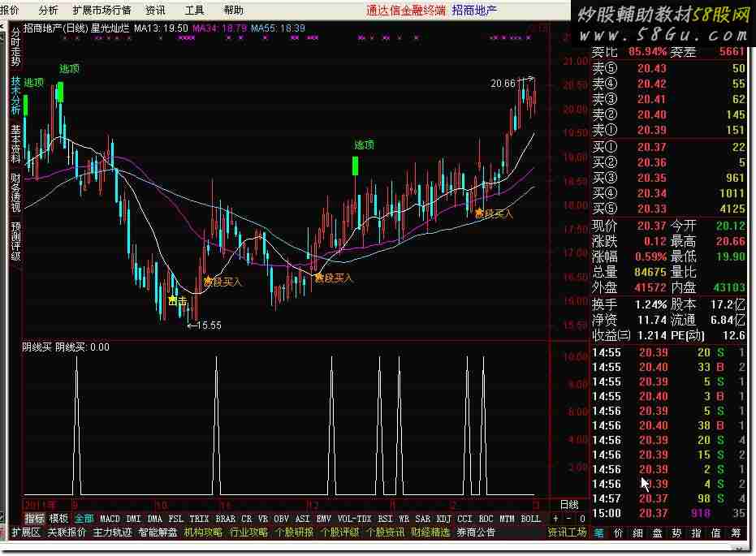Expand the 扩展区 panel at bottom
Image resolution: width=756 pixels, height=556 pixels.
click(25, 532)
